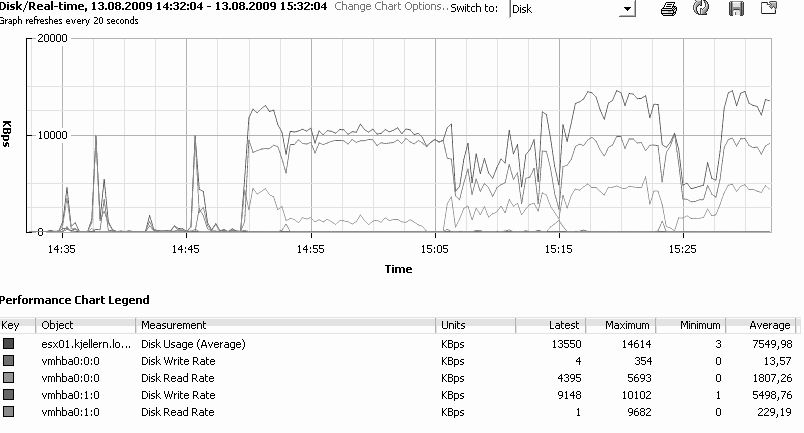This screenshot has height=433, width=804.
Task: Sort legend by Object column header
Action: coord(86,325)
